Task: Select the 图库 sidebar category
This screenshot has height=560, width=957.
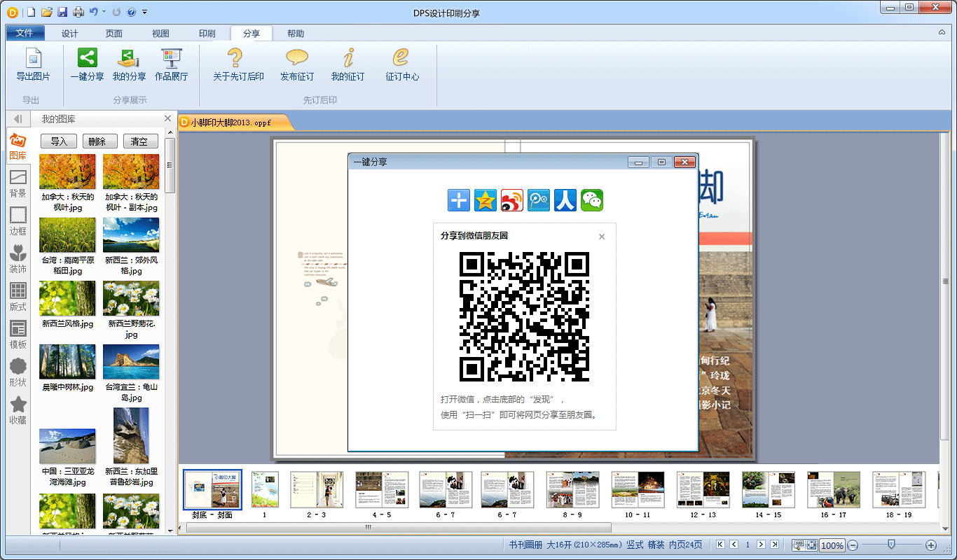Action: tap(18, 146)
